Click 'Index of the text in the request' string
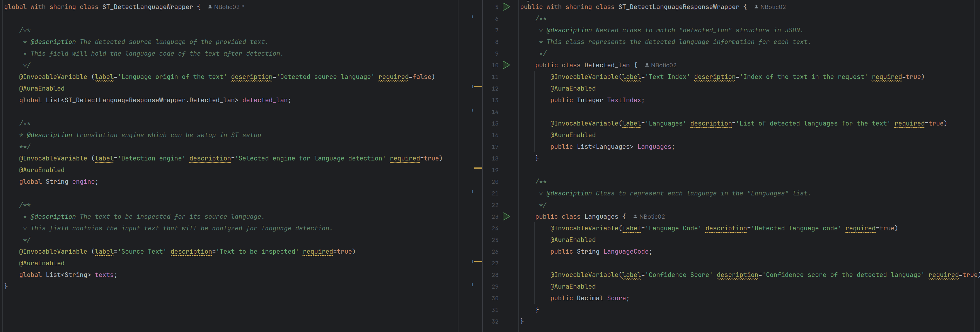This screenshot has width=980, height=332. (x=804, y=77)
